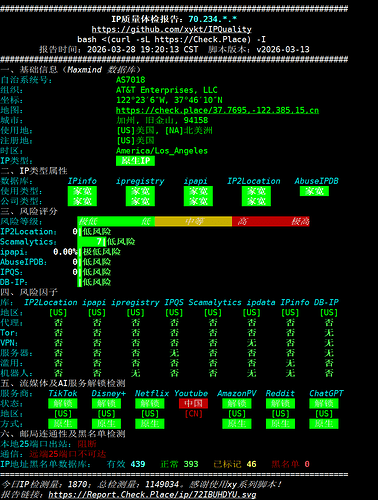Screen dimensions: 378x500
Task: Click the Disney+ service header
Action: click(x=109, y=393)
